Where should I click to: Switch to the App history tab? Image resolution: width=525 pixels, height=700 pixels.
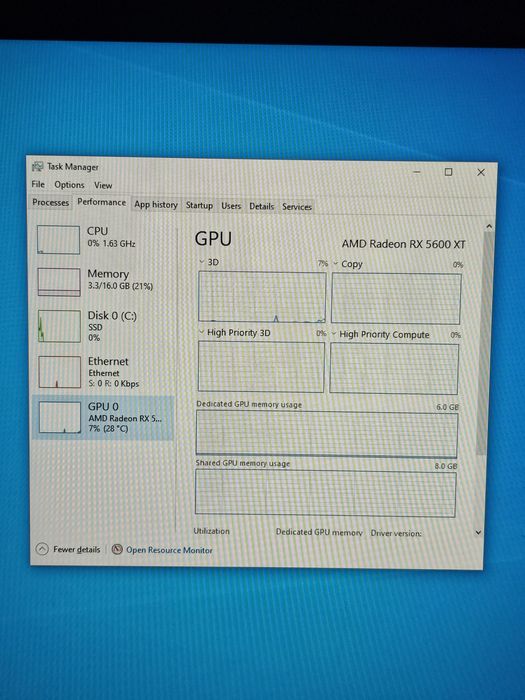(156, 204)
